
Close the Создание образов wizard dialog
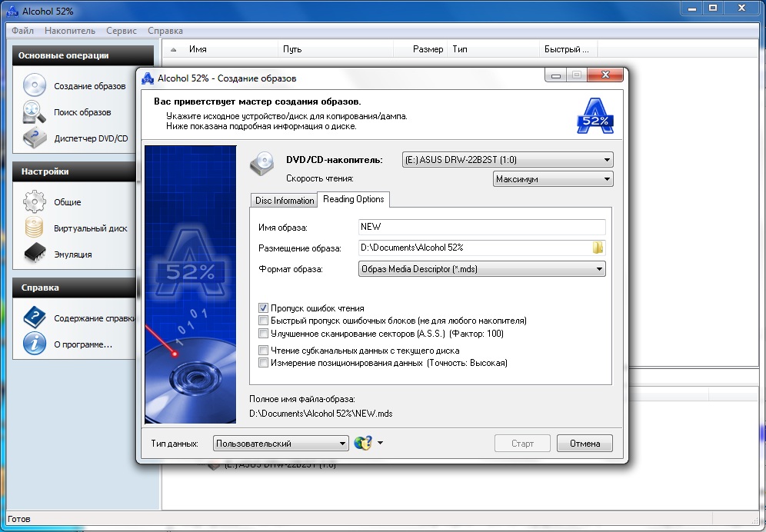(x=605, y=75)
